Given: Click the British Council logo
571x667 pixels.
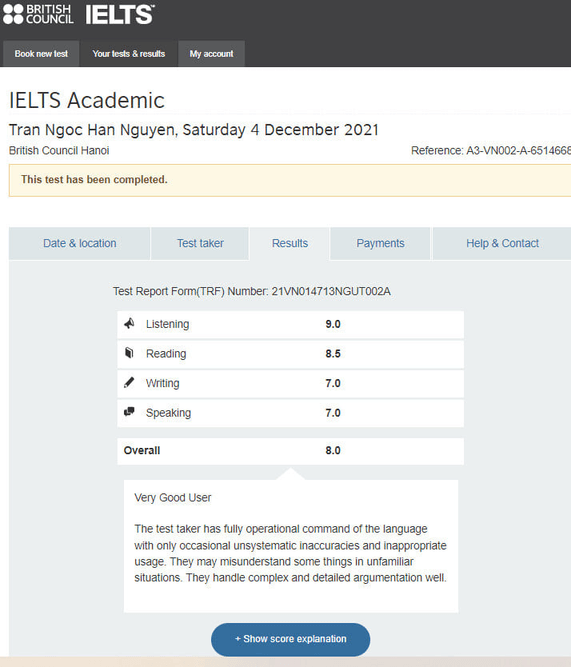Looking at the screenshot, I should (x=38, y=14).
